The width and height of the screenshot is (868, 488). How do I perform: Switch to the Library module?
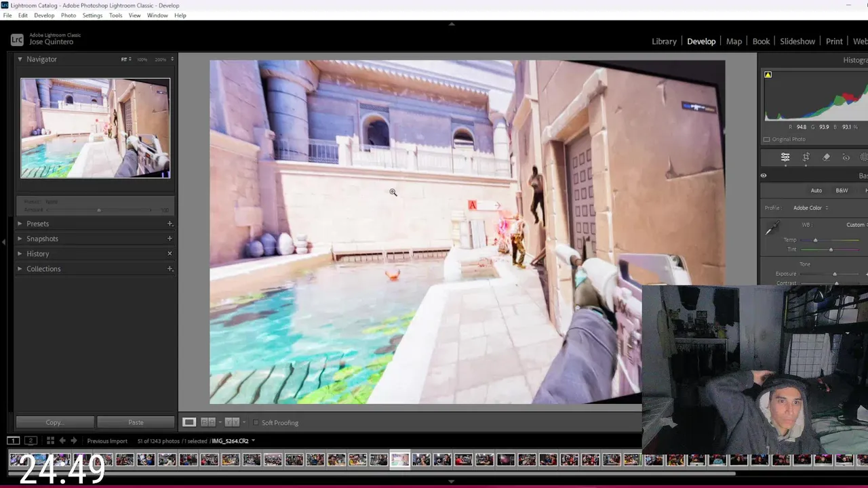click(664, 41)
